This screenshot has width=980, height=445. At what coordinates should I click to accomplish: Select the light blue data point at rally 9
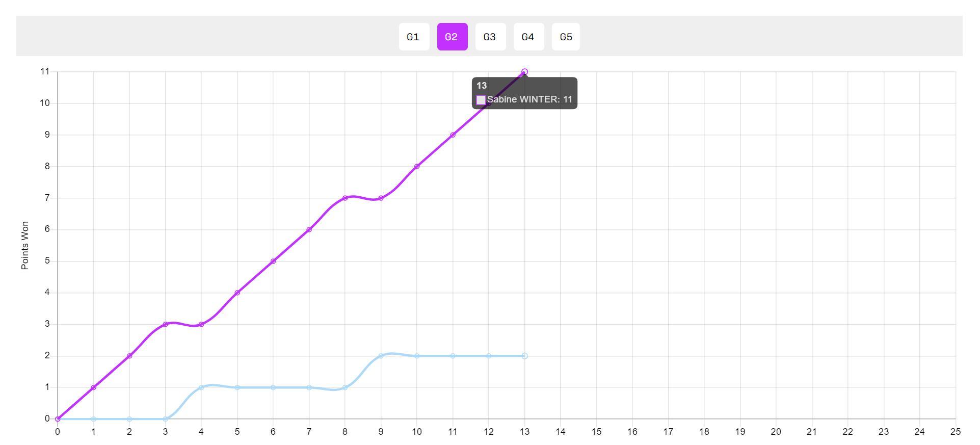coord(381,356)
